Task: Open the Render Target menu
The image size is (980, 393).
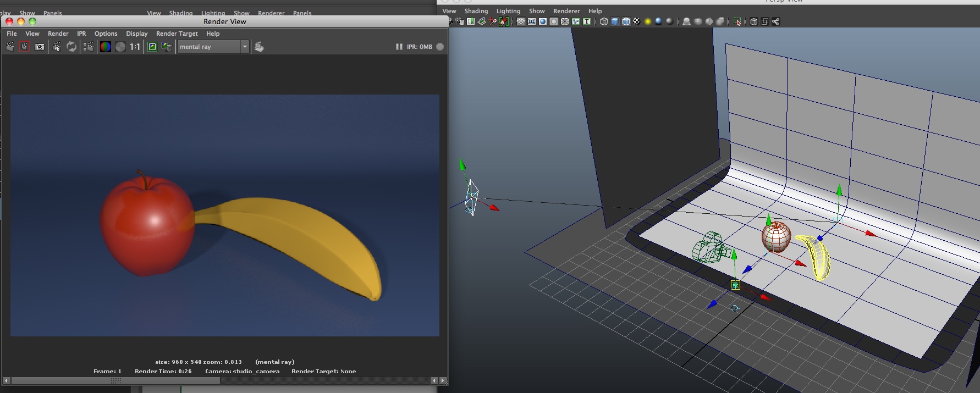Action: coord(177,34)
